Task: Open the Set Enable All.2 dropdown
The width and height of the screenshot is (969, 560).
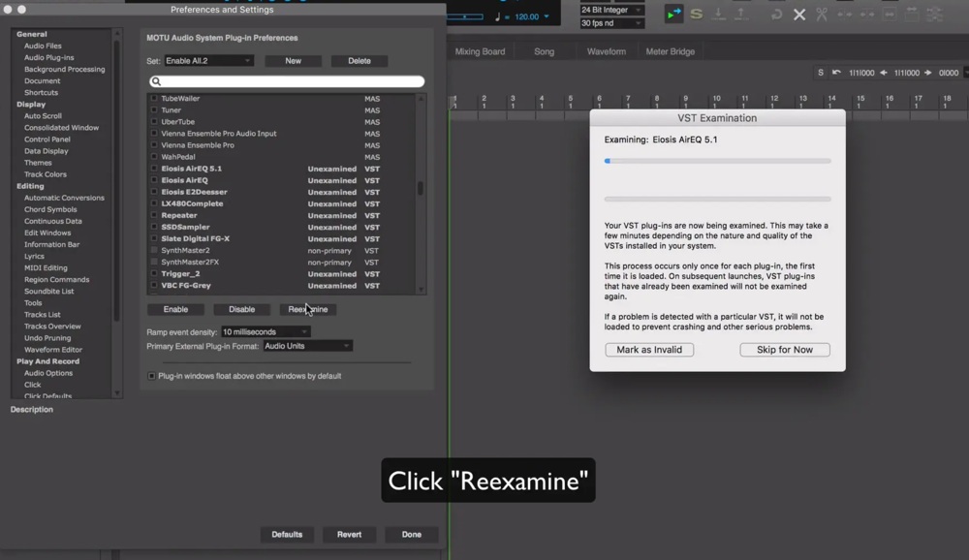Action: 208,61
